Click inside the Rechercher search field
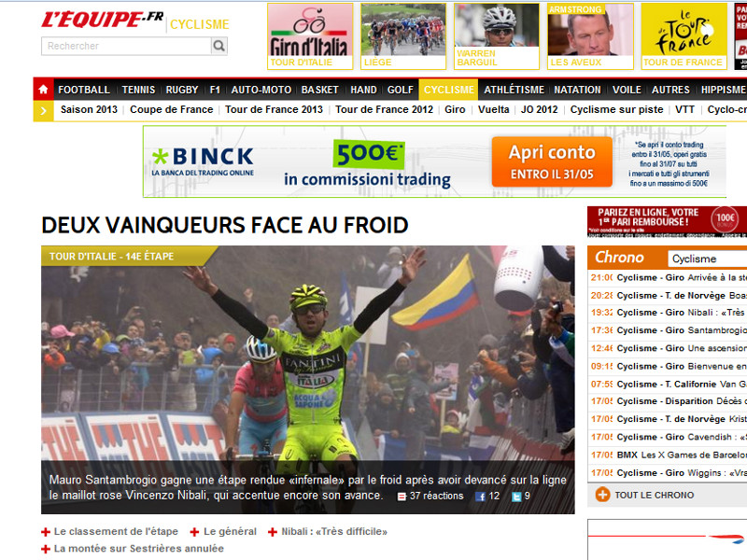The width and height of the screenshot is (747, 560). click(126, 46)
